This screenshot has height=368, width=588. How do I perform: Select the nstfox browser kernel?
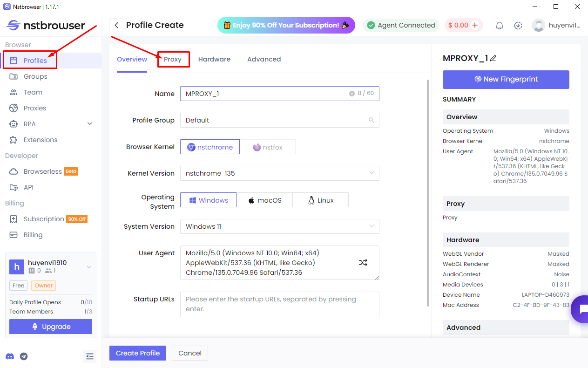[268, 147]
